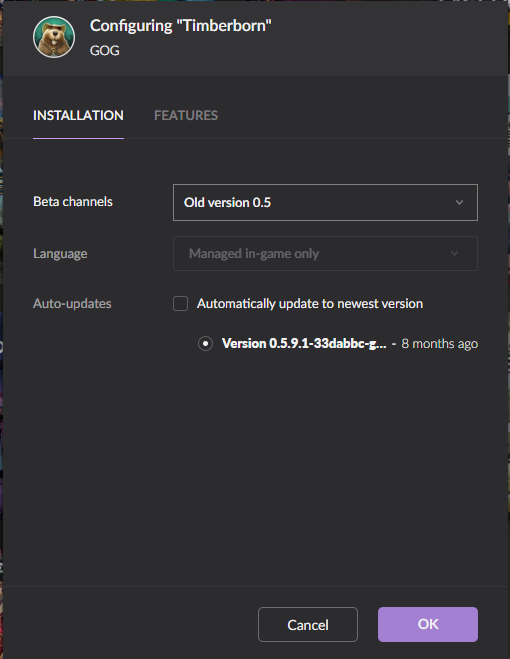Viewport: 510px width, 659px height.
Task: Click the 'Language' field label
Action: 60,253
